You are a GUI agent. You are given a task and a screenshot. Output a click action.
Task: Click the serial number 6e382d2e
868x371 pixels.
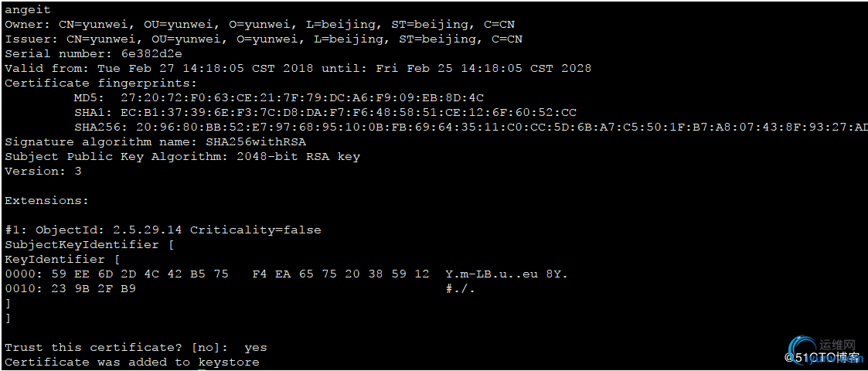tap(151, 53)
